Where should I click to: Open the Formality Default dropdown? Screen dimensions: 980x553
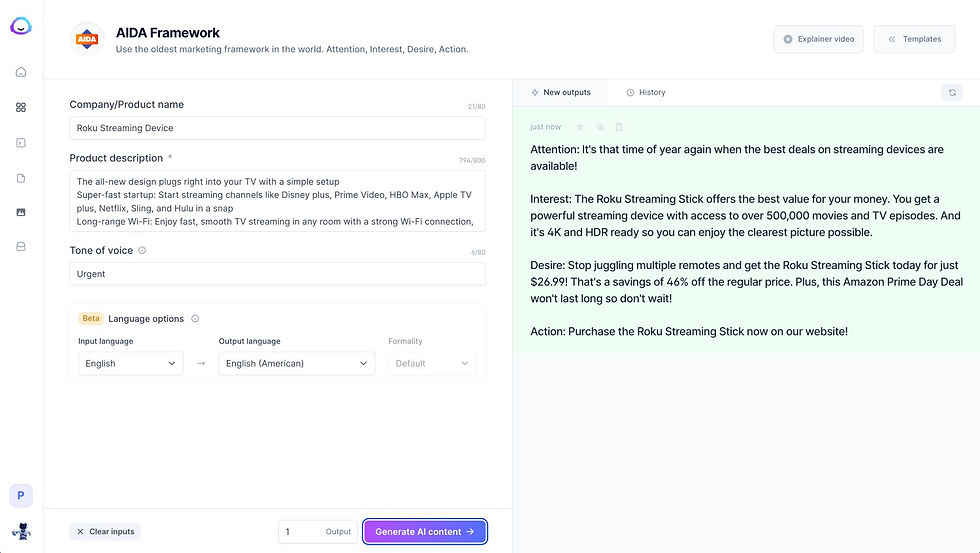432,364
